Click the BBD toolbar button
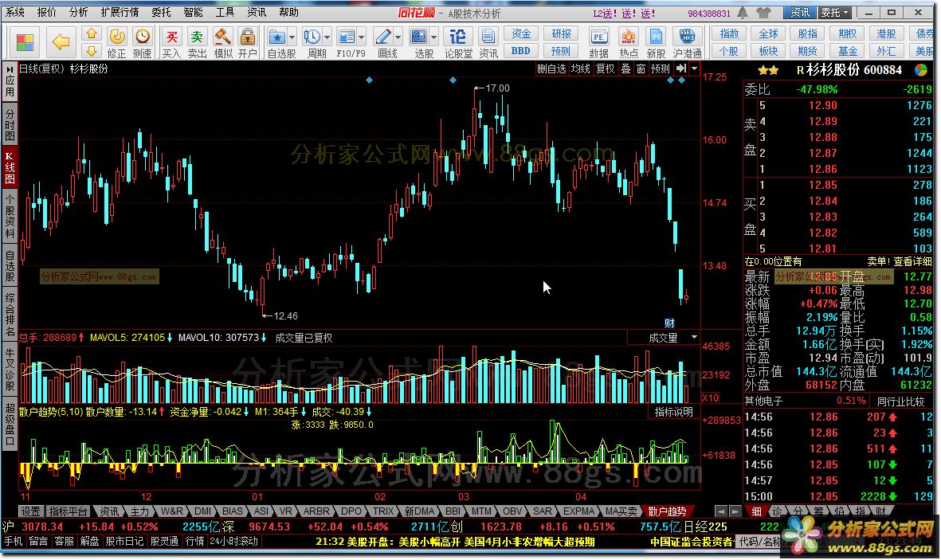Screen dimensions: 941x560 pyautogui.click(x=521, y=51)
